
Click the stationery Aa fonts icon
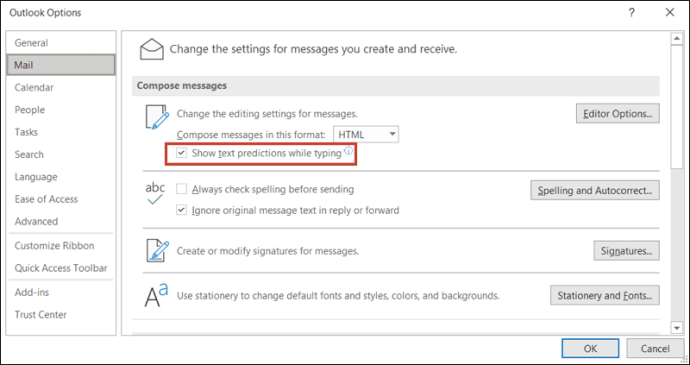(157, 295)
